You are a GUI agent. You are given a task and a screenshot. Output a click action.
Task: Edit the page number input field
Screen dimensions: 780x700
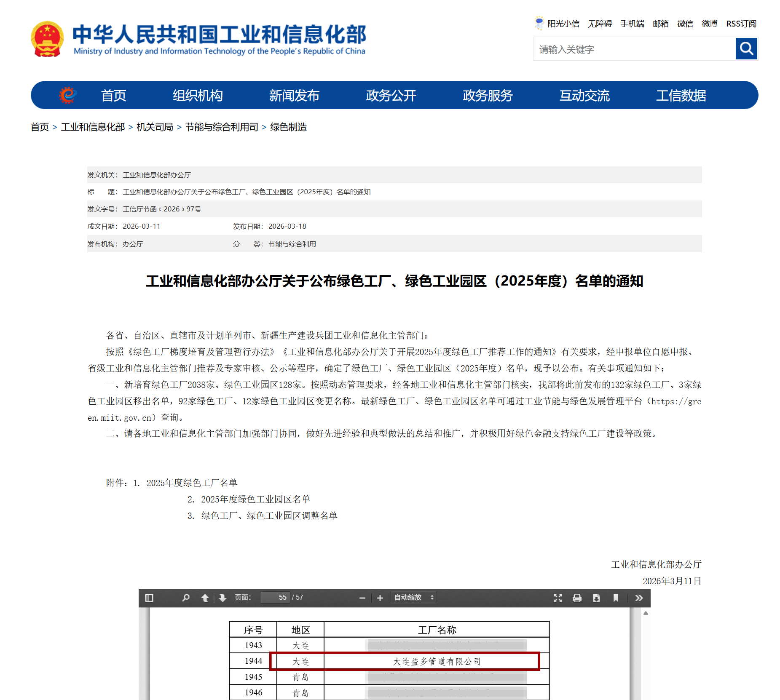[x=276, y=597]
